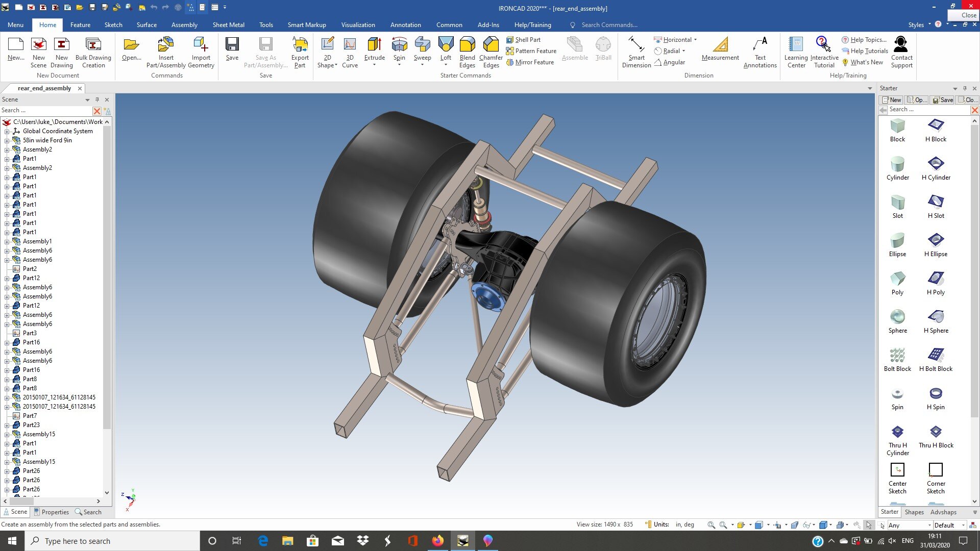The width and height of the screenshot is (980, 551).
Task: Click the Export Part icon
Action: (300, 52)
